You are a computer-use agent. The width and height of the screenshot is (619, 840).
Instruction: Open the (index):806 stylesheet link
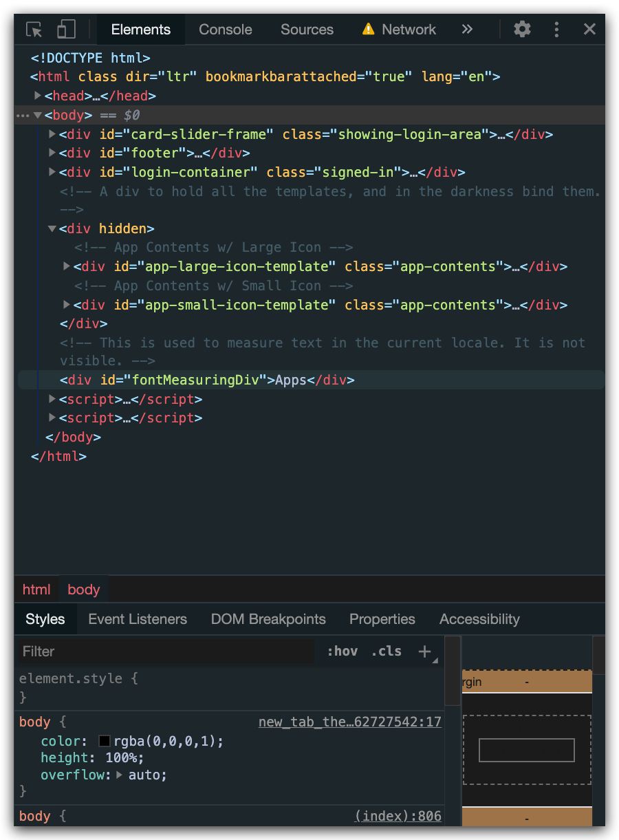point(398,816)
